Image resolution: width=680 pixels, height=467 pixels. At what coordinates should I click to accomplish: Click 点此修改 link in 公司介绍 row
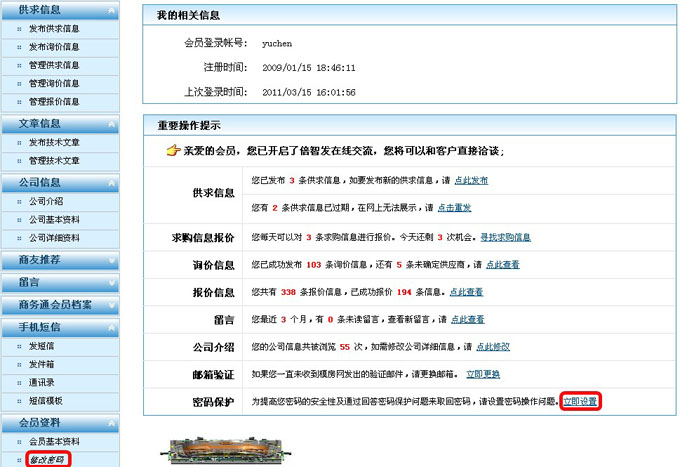492,346
